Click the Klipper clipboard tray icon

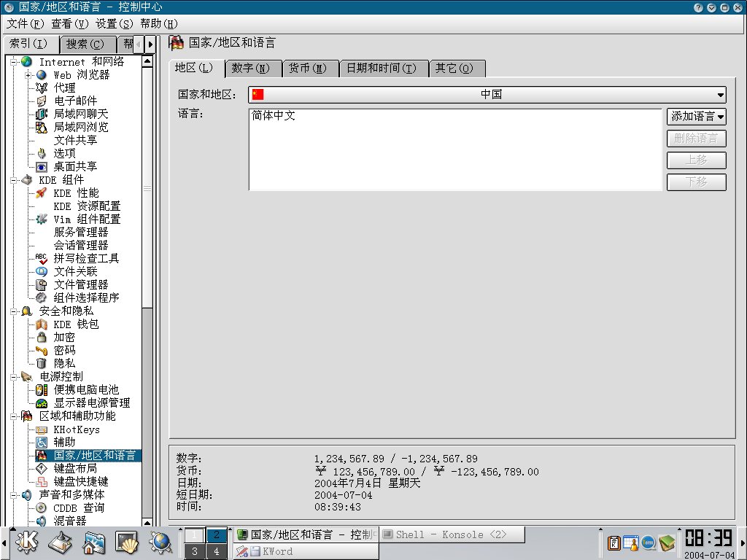pos(614,542)
